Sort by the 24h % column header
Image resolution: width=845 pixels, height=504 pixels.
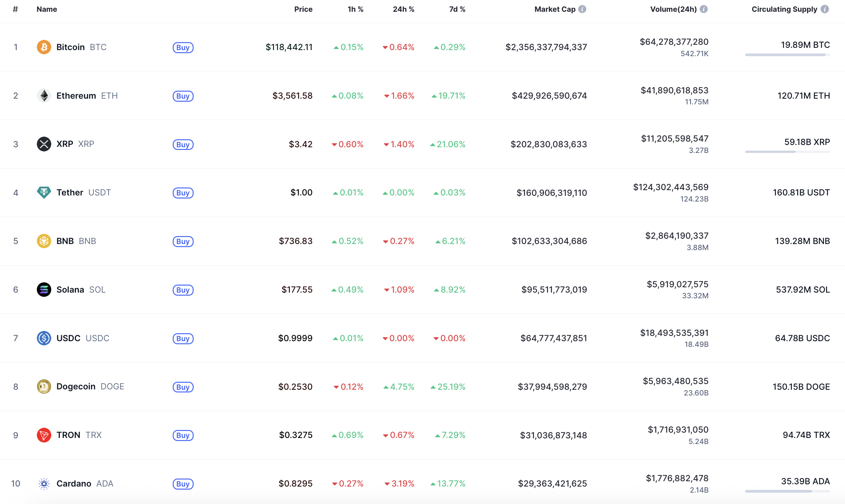coord(403,9)
